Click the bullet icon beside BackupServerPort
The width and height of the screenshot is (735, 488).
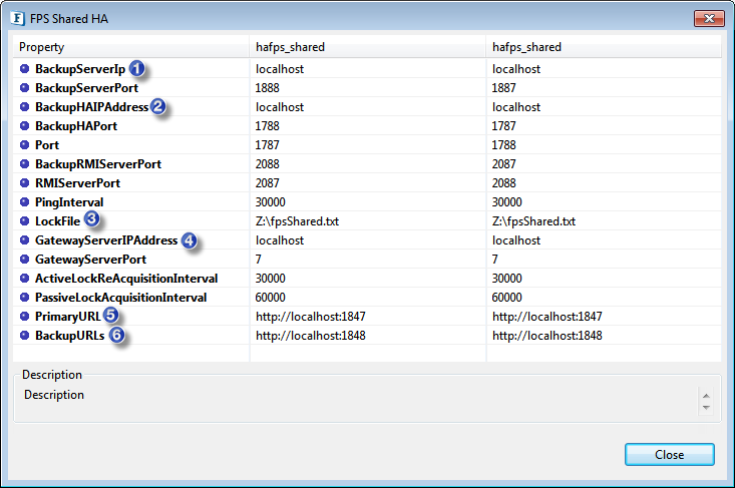pyautogui.click(x=24, y=88)
